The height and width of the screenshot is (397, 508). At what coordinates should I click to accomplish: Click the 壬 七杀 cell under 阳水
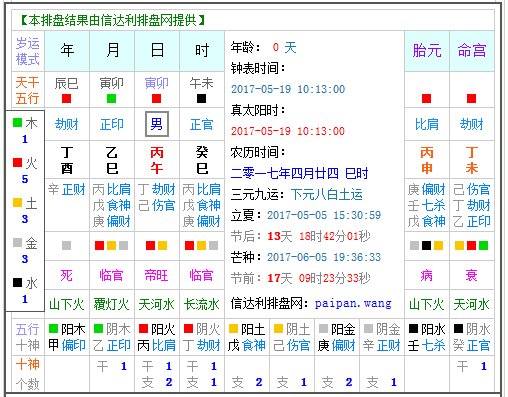click(427, 345)
